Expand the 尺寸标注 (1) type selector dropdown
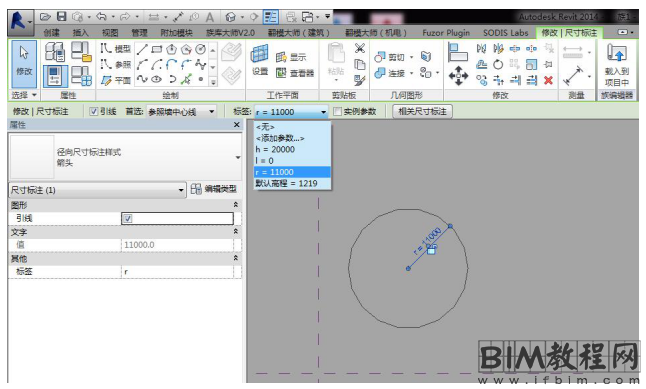The image size is (646, 389). pyautogui.click(x=97, y=190)
